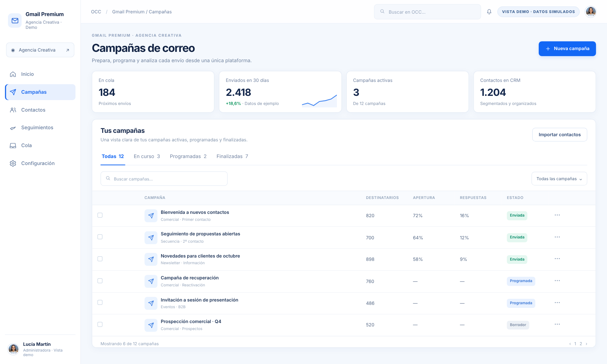Click send icon of Campaña de recuperación
This screenshot has height=364, width=607.
click(151, 281)
